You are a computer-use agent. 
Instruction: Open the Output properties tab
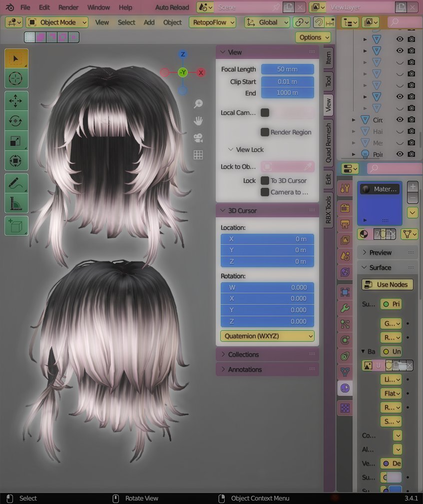(345, 224)
